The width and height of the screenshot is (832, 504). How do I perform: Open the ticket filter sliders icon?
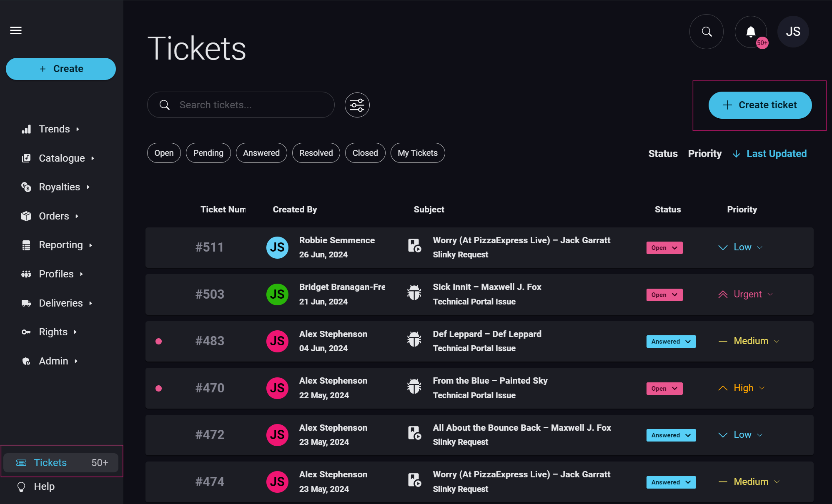point(357,105)
